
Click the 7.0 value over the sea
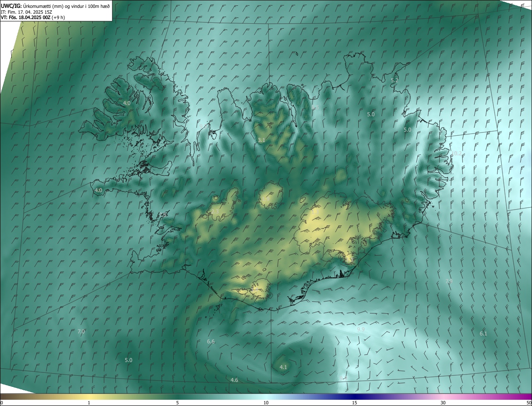tap(81, 331)
